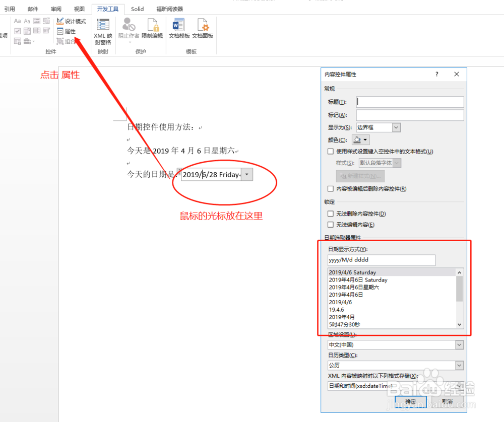Screen dimensions: 504x422
Task: Insert a Drop-Down List content control
Action: [x=37, y=31]
